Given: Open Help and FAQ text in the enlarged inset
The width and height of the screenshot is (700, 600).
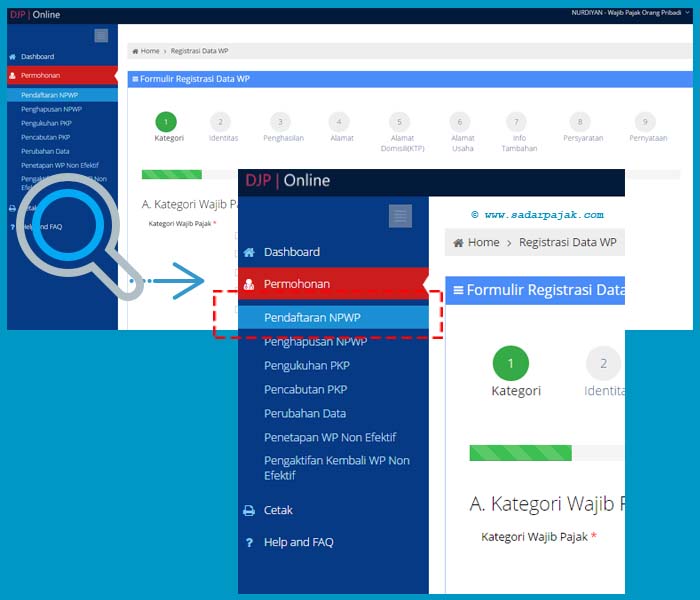Looking at the screenshot, I should tap(299, 542).
